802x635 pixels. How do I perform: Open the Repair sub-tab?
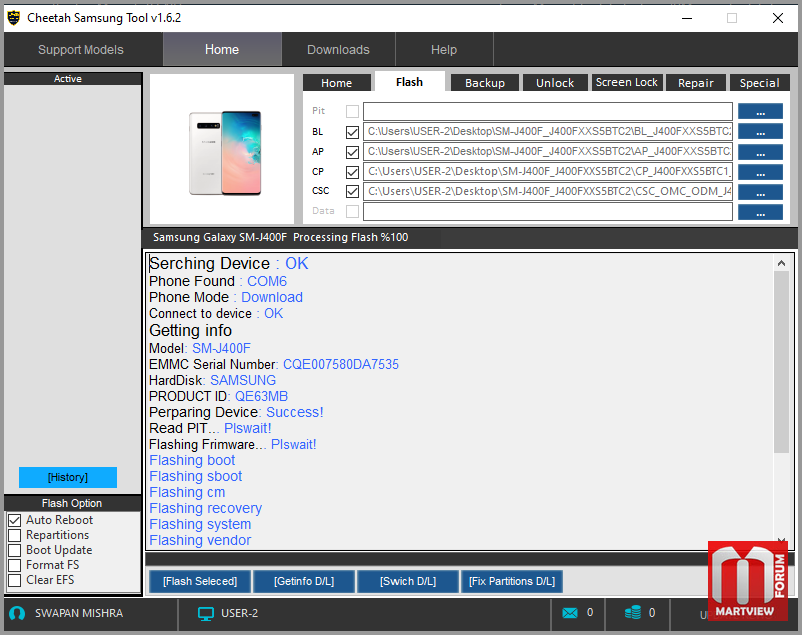pos(696,83)
